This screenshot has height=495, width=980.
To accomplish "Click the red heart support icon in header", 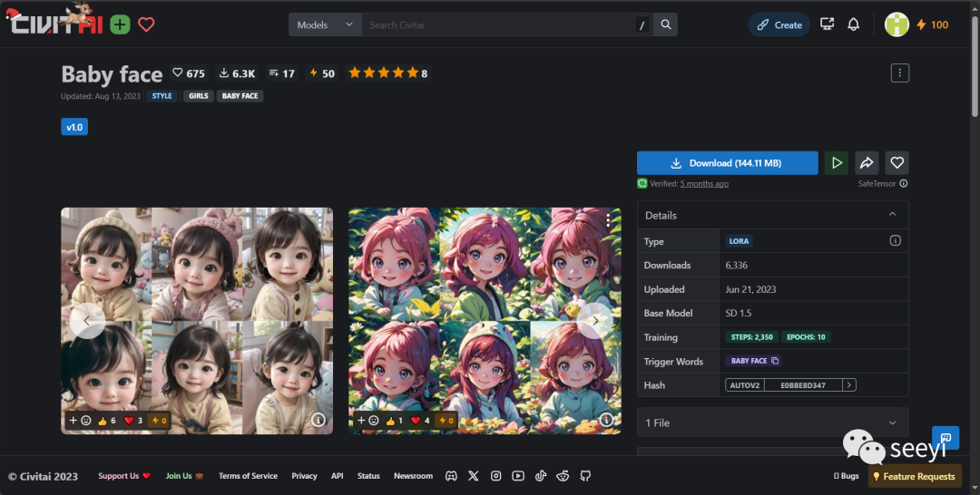I will pyautogui.click(x=146, y=25).
